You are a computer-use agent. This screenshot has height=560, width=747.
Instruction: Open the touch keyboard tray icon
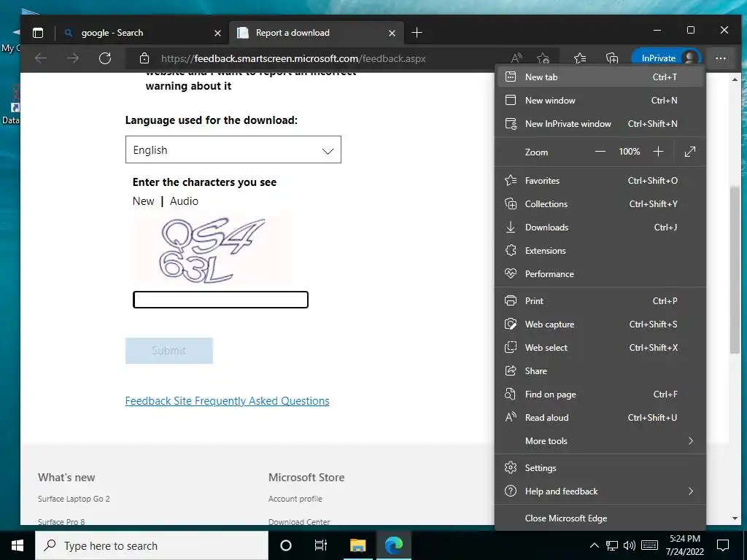(649, 545)
